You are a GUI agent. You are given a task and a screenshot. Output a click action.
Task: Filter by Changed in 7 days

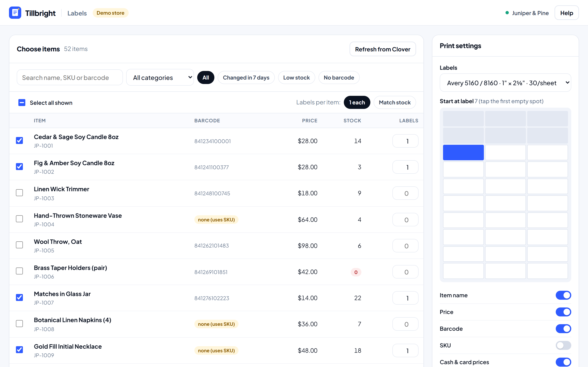[x=246, y=78]
